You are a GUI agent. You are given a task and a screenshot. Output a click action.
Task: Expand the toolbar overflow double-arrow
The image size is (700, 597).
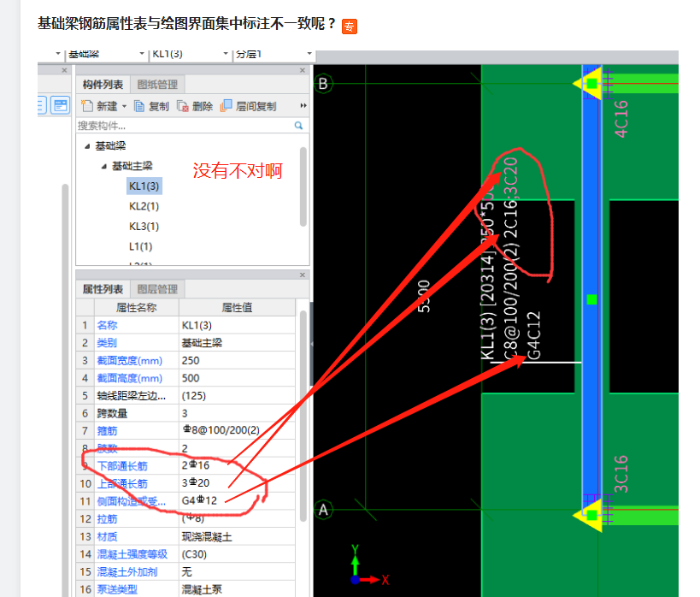coord(303,106)
